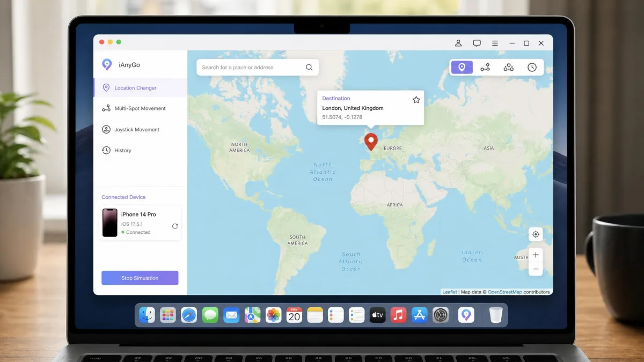Image resolution: width=644 pixels, height=362 pixels.
Task: Click the Connected Device heading
Action: [x=123, y=197]
